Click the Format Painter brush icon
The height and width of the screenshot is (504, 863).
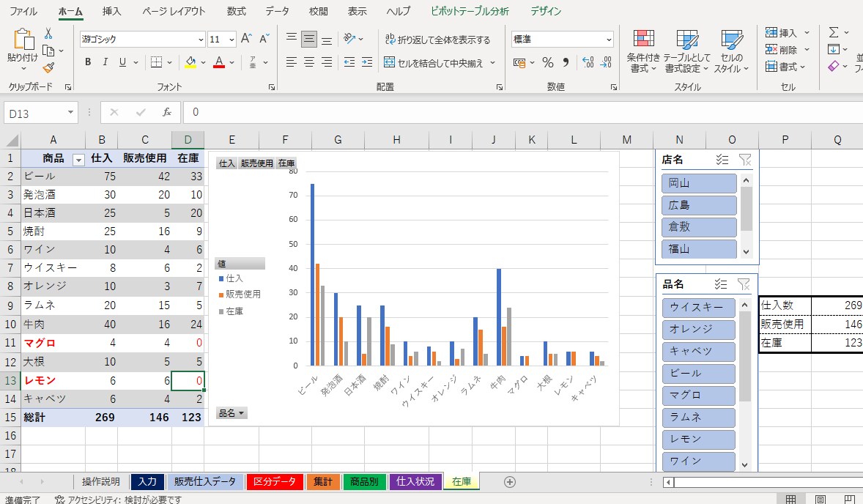pos(48,67)
